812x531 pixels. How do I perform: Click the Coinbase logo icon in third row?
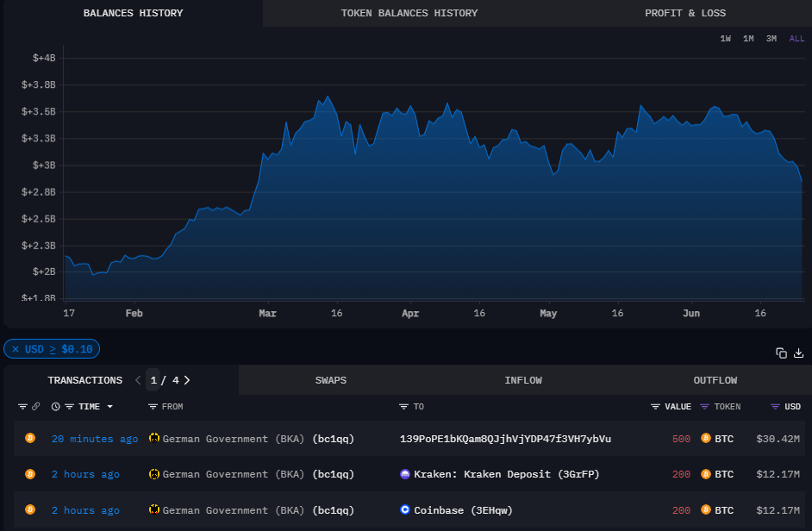coord(405,509)
